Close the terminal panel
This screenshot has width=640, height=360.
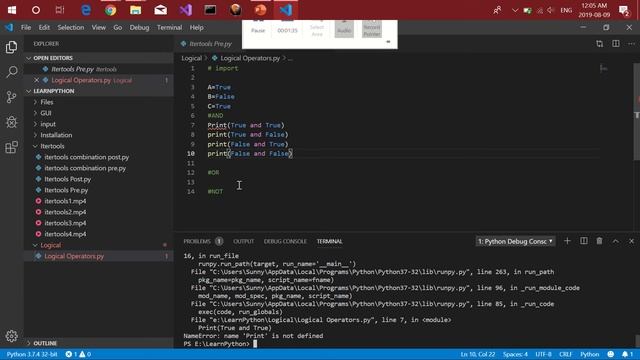pos(631,241)
